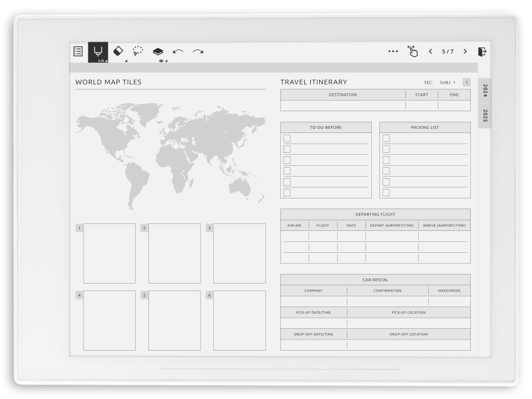
Task: Select the pen tool
Action: point(98,52)
